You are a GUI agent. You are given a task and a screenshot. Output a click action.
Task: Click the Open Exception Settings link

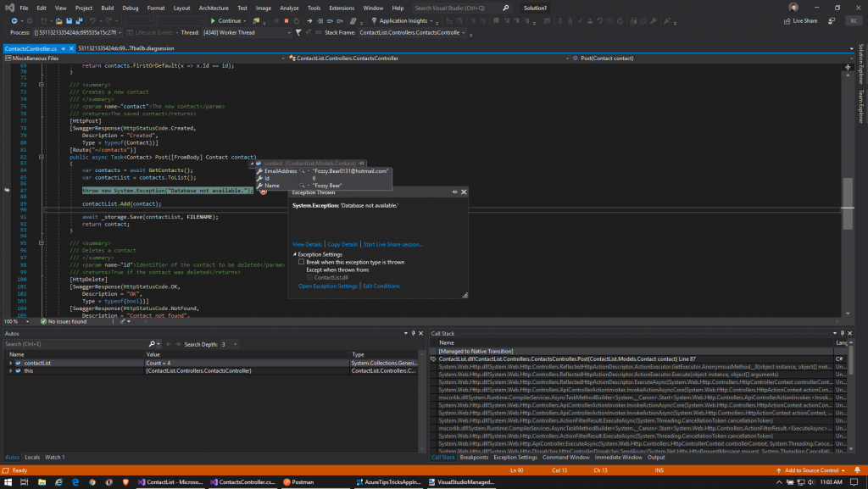click(x=327, y=286)
